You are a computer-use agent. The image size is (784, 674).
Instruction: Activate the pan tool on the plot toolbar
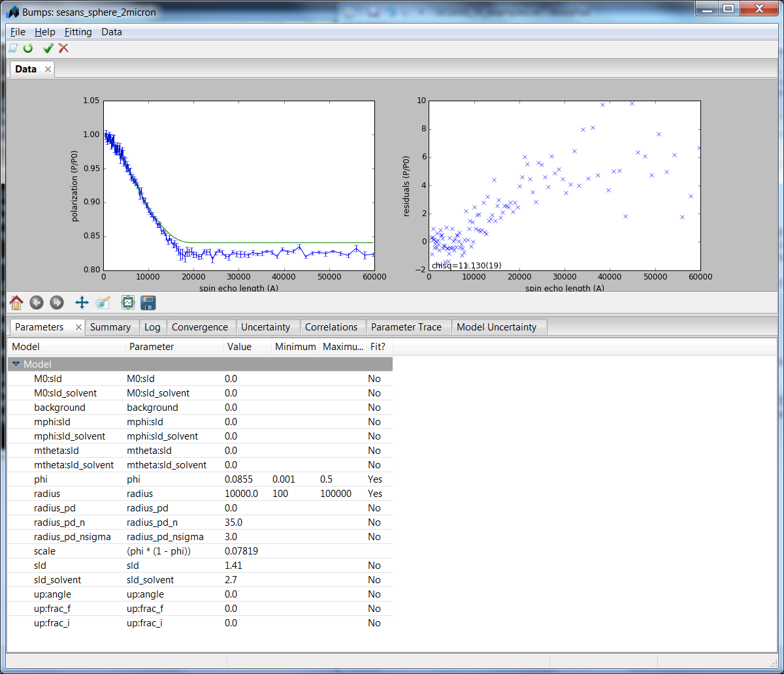(81, 302)
